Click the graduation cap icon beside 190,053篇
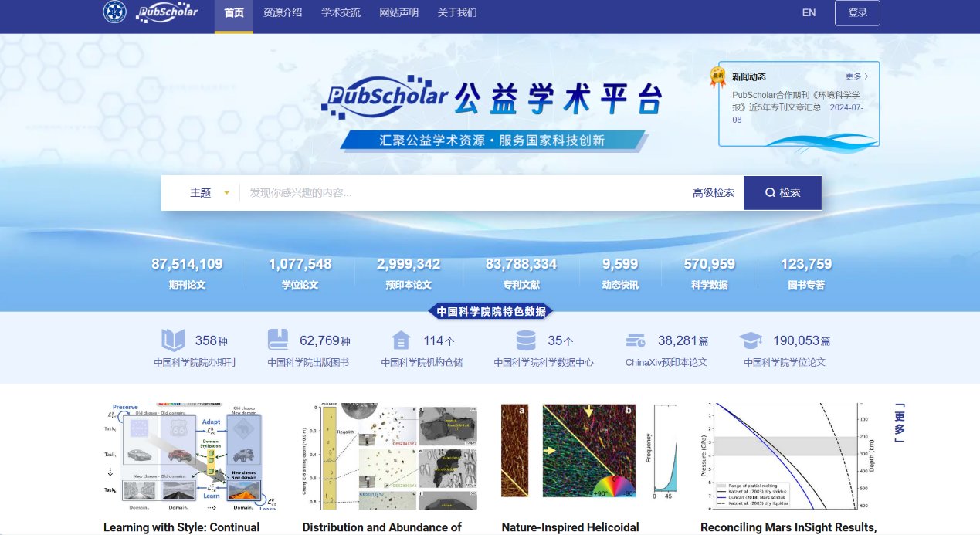Image resolution: width=980 pixels, height=535 pixels. tap(751, 340)
